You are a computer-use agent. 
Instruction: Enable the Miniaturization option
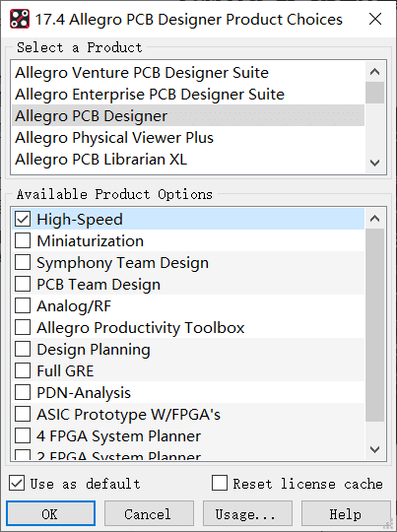pos(23,241)
